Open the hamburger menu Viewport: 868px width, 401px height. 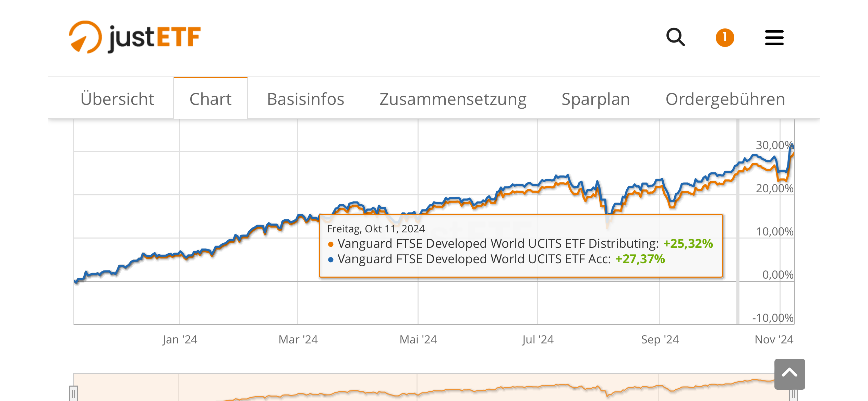774,37
